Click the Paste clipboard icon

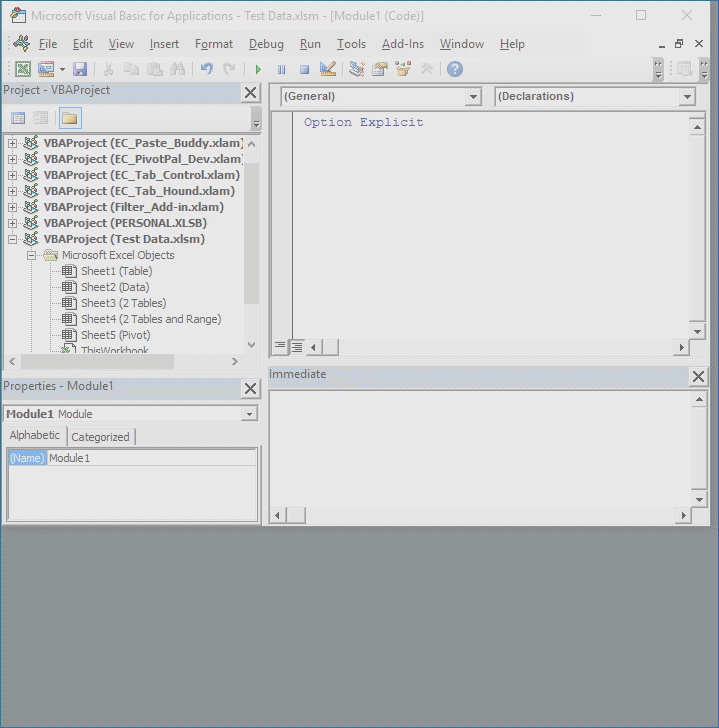point(155,69)
